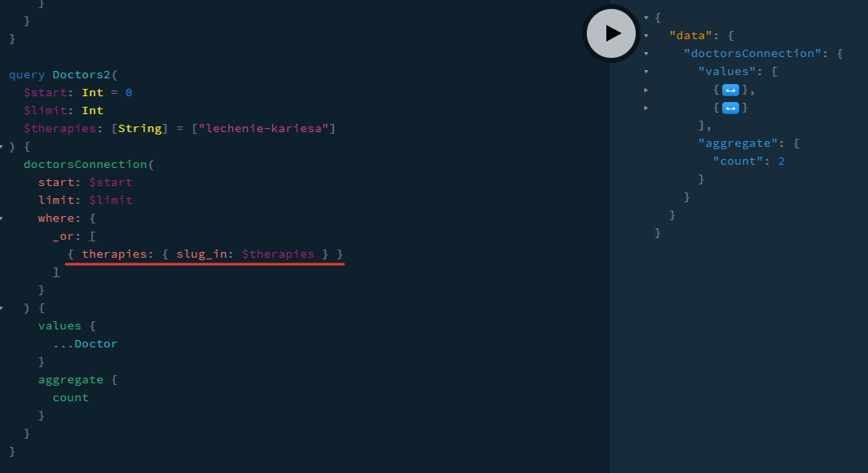
Task: Select $therapies inside the slug_in filter
Action: coord(278,254)
